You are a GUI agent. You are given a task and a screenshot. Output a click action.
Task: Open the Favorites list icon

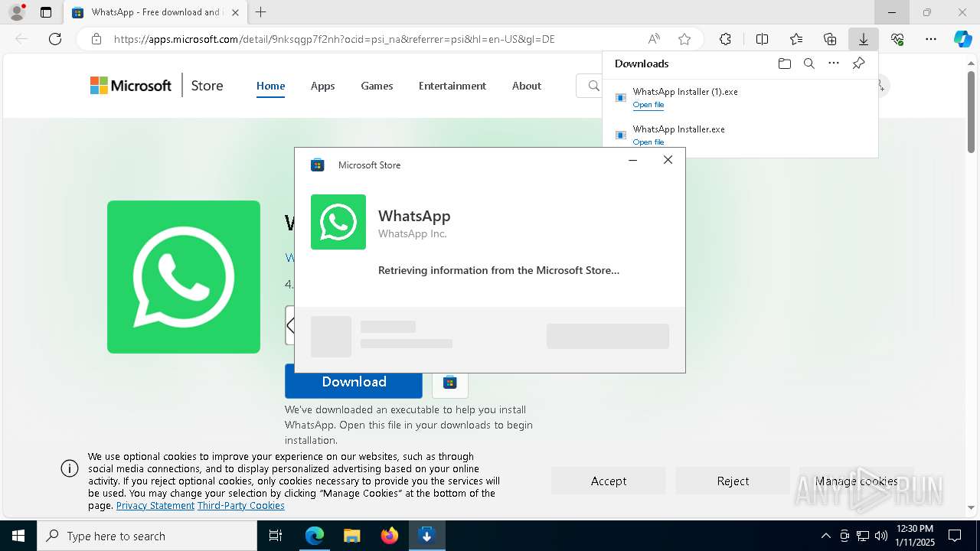tap(796, 39)
